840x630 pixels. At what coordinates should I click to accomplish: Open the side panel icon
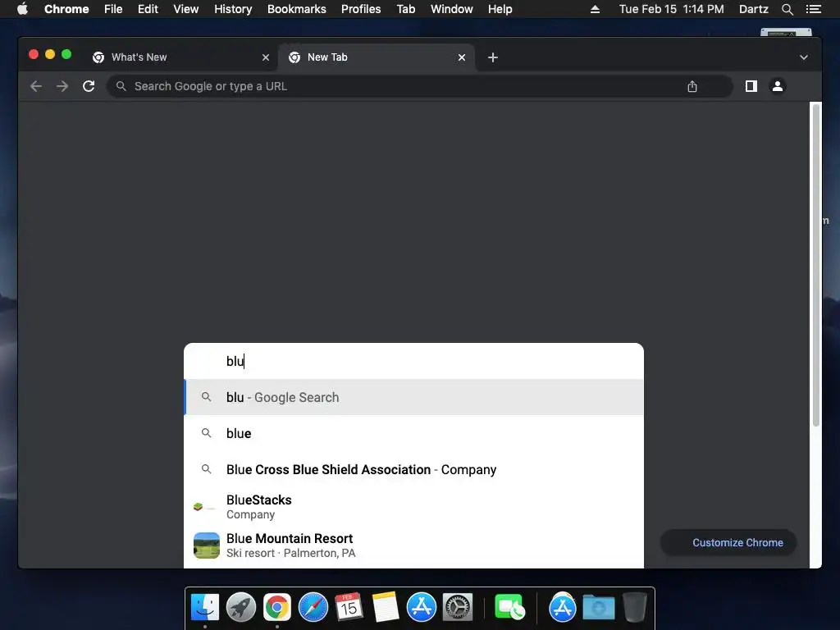(751, 86)
